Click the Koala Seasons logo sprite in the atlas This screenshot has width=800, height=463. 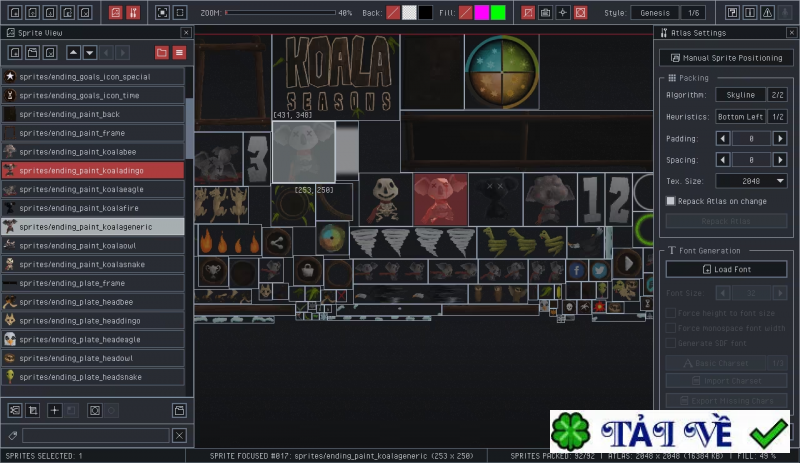[336, 77]
